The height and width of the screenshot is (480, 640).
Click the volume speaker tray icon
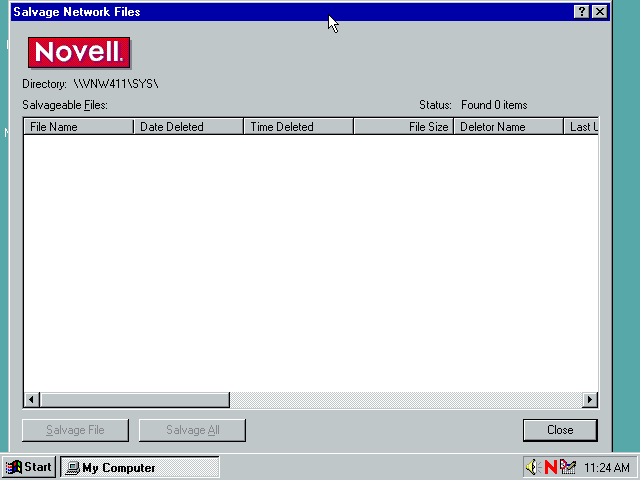pos(532,467)
